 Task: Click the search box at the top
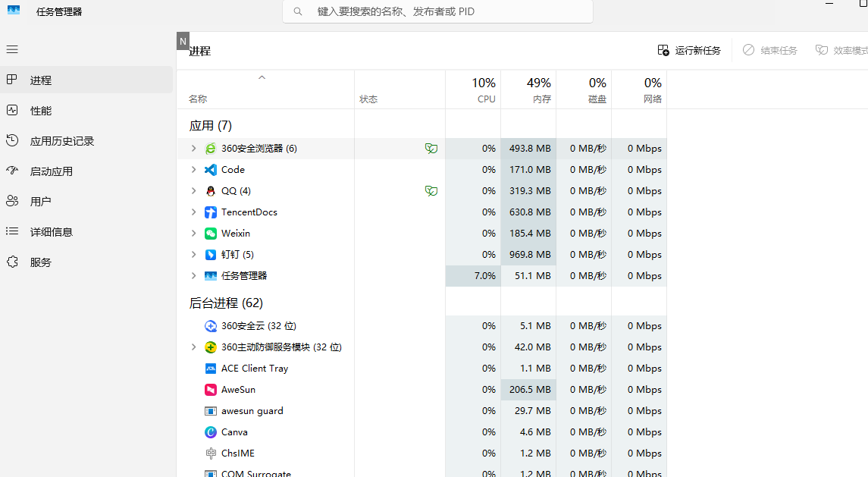tap(438, 11)
